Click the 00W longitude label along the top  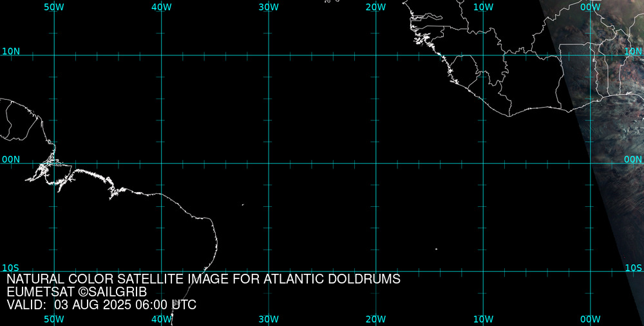tap(591, 7)
